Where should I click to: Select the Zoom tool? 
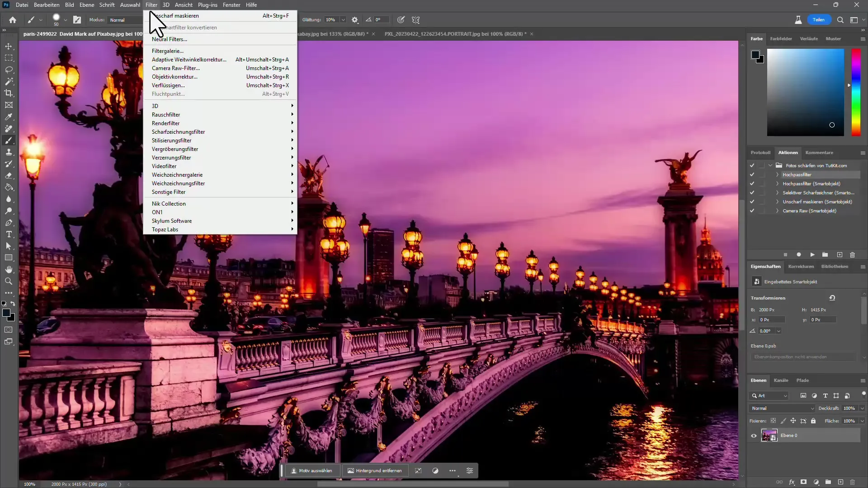[9, 281]
